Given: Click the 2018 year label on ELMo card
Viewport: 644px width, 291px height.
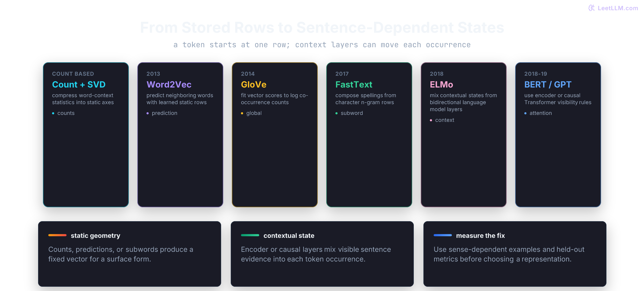Looking at the screenshot, I should [x=437, y=74].
